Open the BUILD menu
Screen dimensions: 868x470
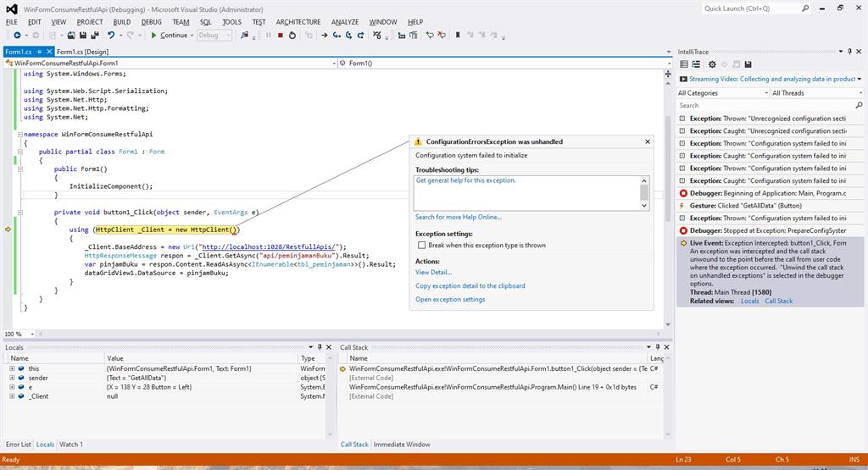coord(122,22)
